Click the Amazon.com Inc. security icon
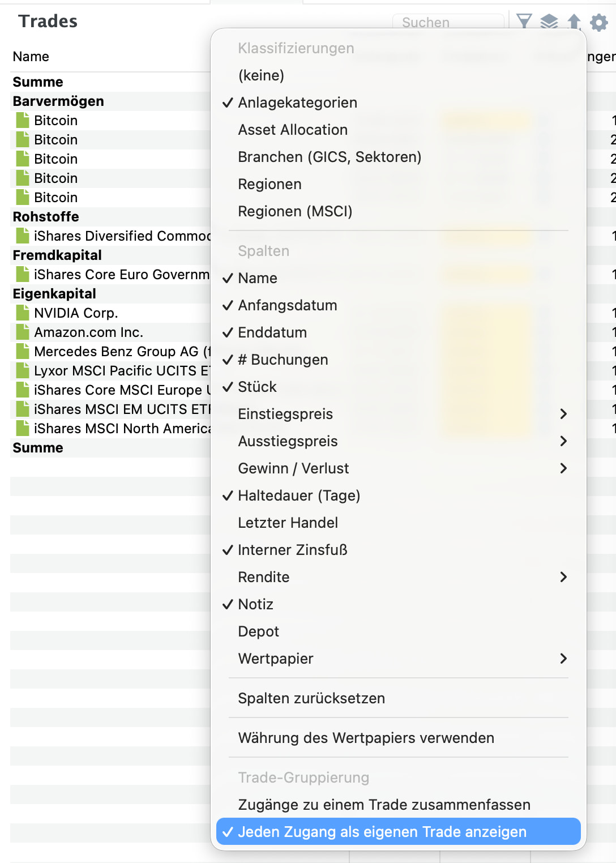The height and width of the screenshot is (863, 616). click(23, 332)
